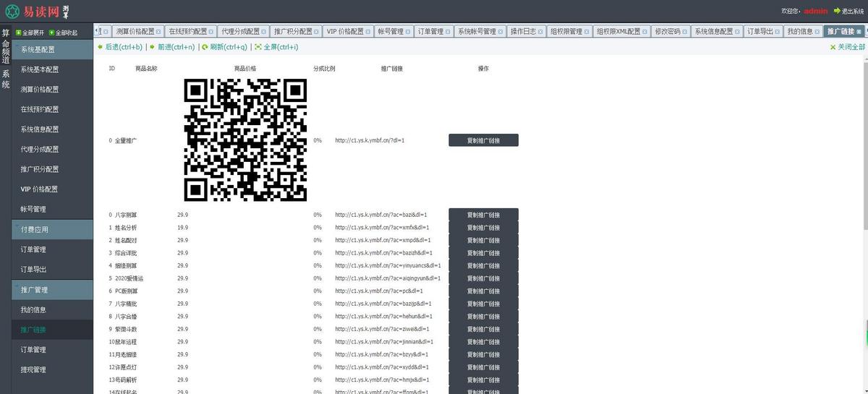This screenshot has width=868, height=394.
Task: Close the 组权限XML配置 tab with its x icon
Action: 646,32
